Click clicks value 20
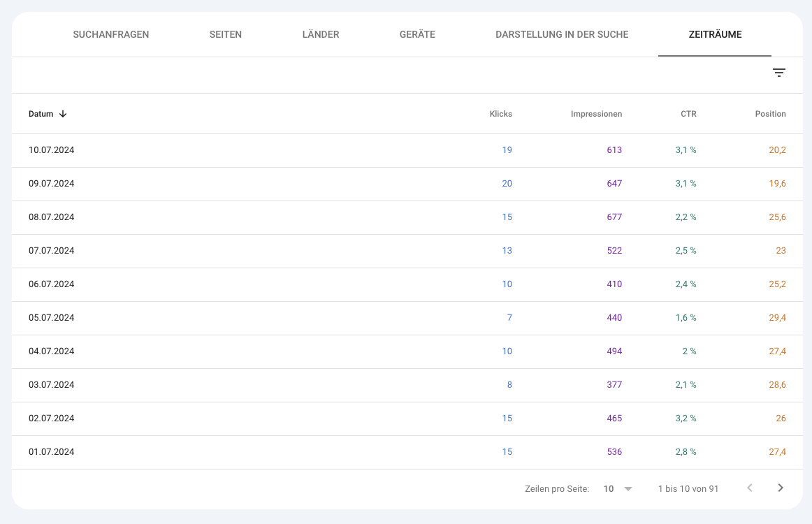812x524 pixels. point(507,184)
